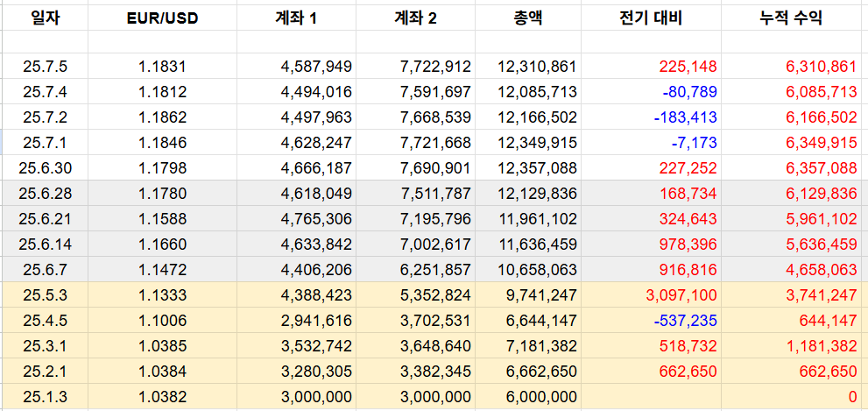Select the 일자 column header cell
This screenshot has height=411, width=868.
tap(45, 18)
